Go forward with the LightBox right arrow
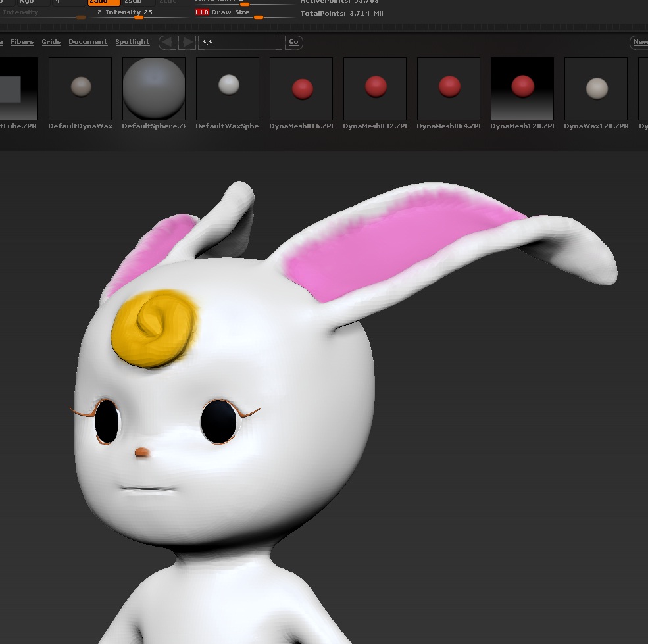Image resolution: width=648 pixels, height=644 pixels. (187, 42)
